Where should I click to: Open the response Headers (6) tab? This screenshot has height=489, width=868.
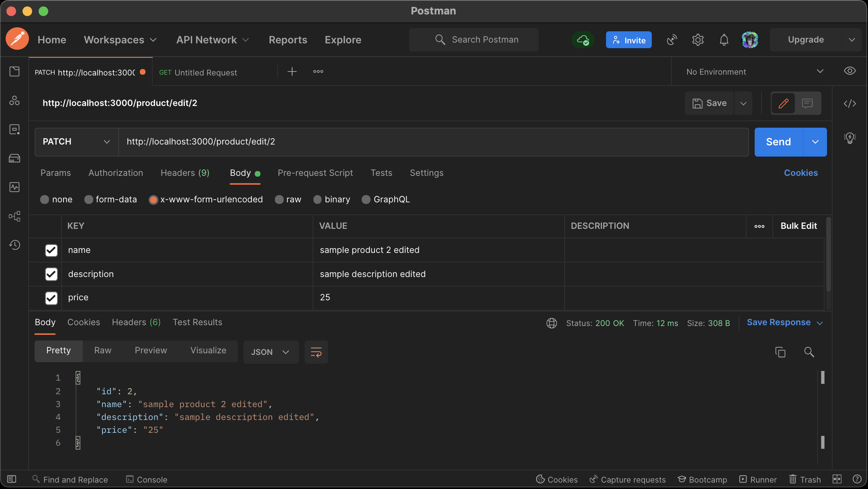(x=136, y=322)
